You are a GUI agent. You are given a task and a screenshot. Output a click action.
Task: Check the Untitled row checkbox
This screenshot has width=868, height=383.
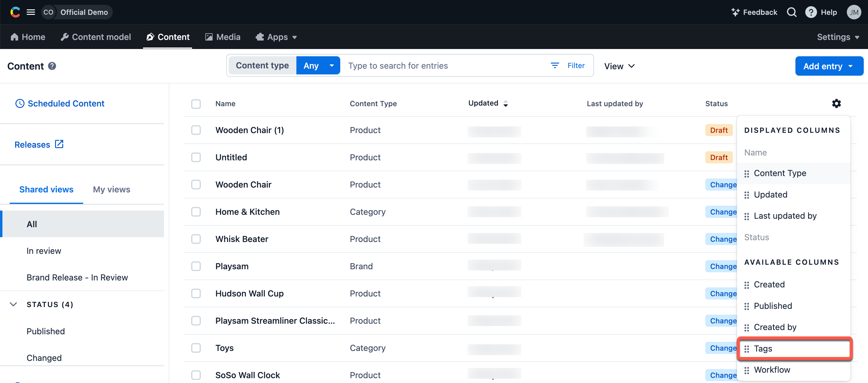click(196, 157)
